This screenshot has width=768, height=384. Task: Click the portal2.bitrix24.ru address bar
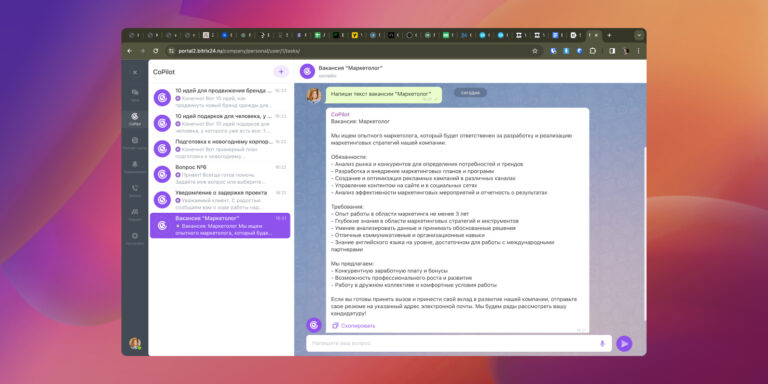(x=353, y=51)
